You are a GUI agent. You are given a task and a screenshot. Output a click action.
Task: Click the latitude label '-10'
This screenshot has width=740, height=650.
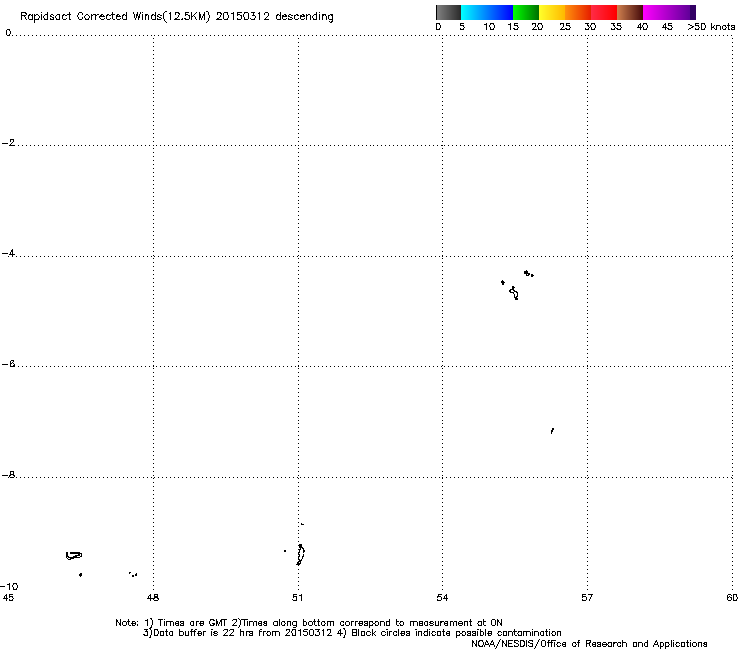click(x=9, y=586)
